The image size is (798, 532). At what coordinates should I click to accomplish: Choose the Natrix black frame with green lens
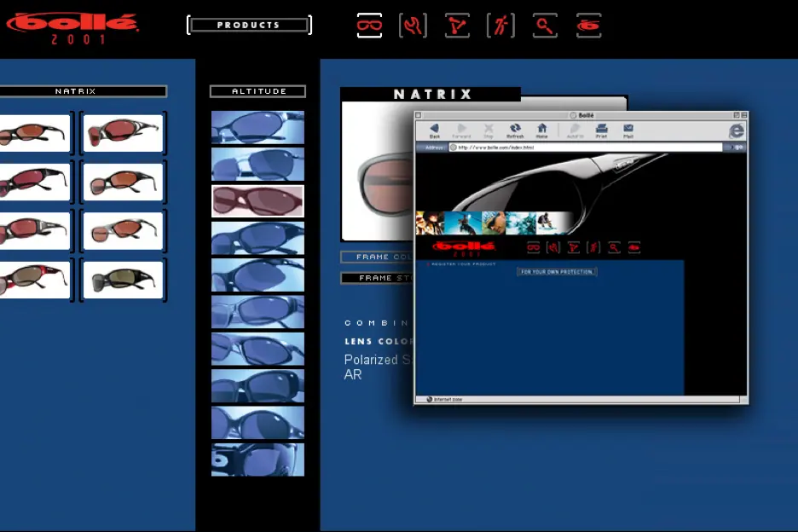pos(123,280)
